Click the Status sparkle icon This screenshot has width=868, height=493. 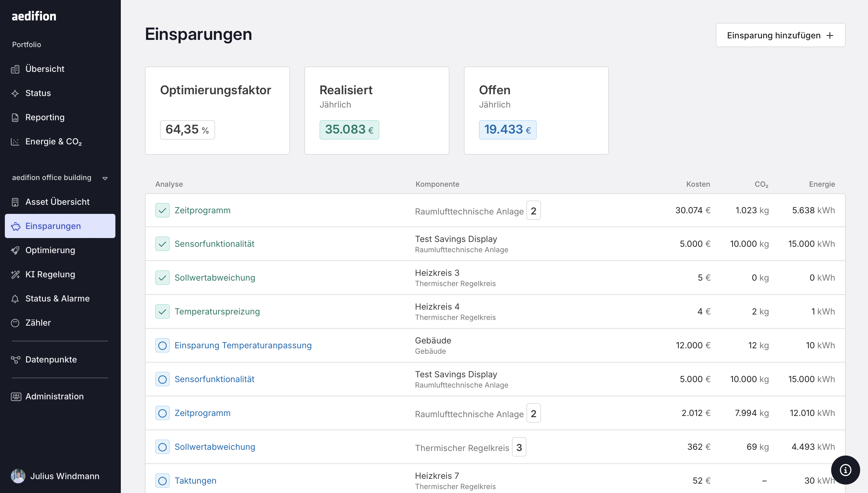(x=15, y=93)
